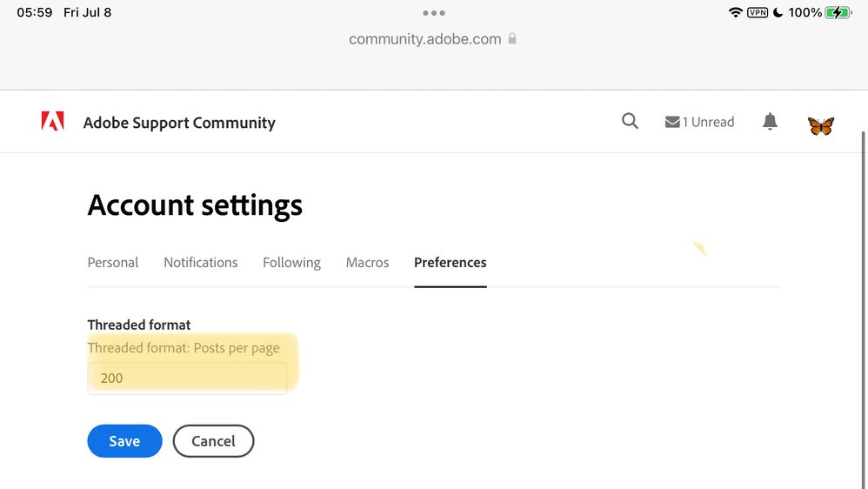Tap the Wi-Fi icon in status bar
Screen dimensions: 868x489
click(x=736, y=13)
